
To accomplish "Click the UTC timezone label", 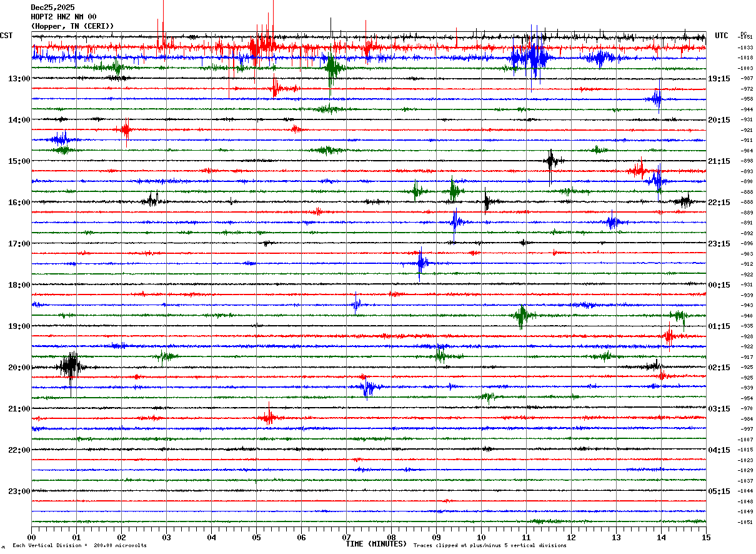I will point(722,36).
